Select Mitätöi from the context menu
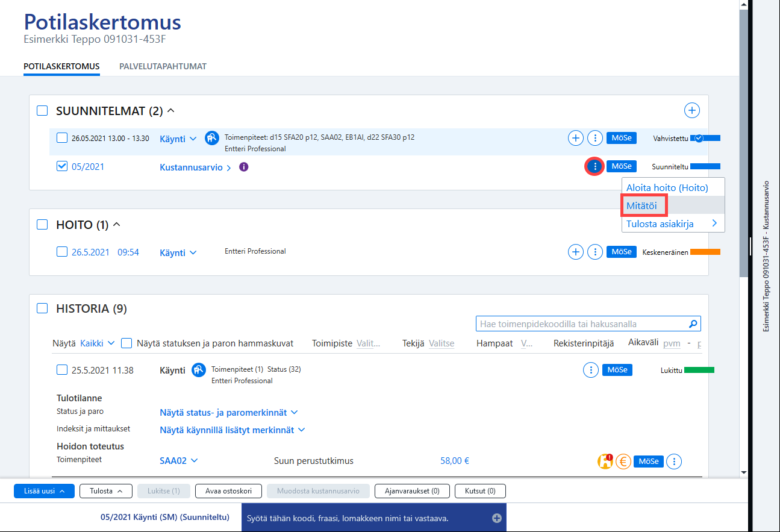Screen dimensions: 780x532 643,205
